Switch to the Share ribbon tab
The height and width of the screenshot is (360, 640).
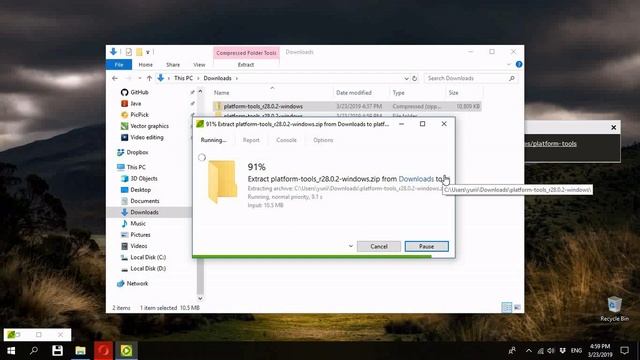tap(173, 64)
